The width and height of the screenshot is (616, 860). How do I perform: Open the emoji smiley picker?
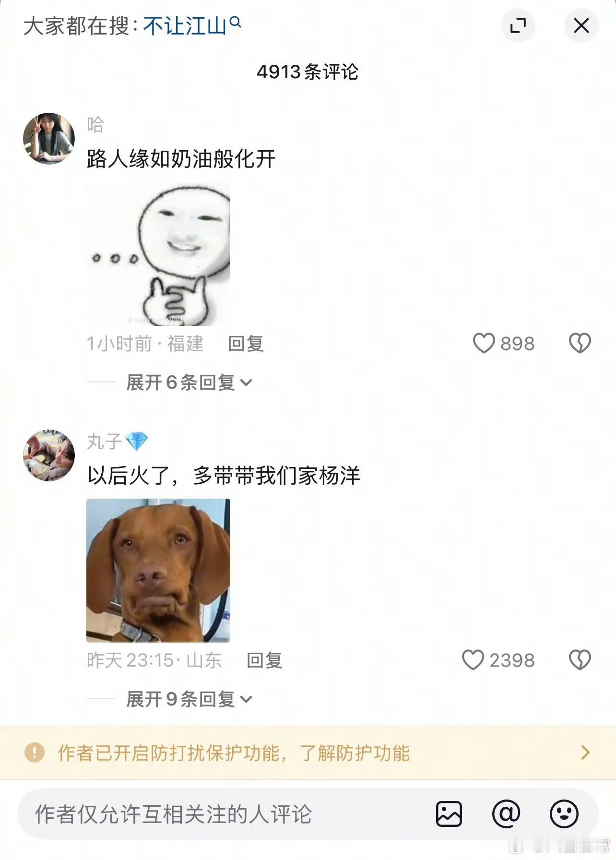click(564, 814)
